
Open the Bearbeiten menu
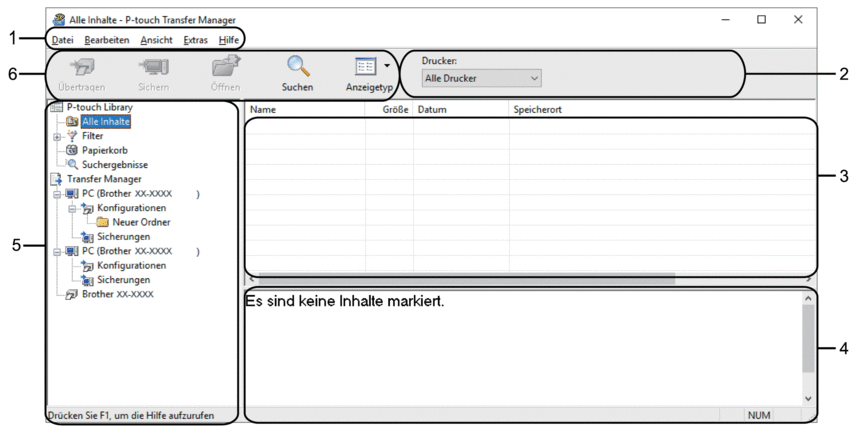coord(107,40)
